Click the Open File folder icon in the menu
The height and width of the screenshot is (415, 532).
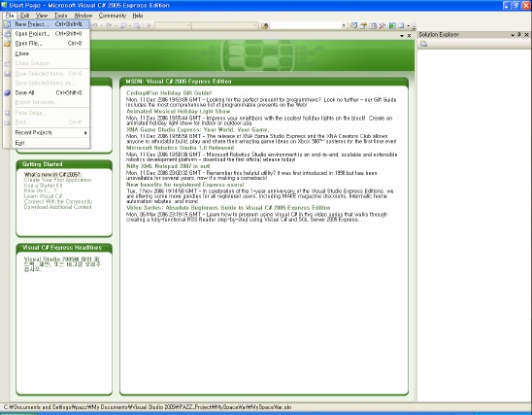tap(8, 44)
